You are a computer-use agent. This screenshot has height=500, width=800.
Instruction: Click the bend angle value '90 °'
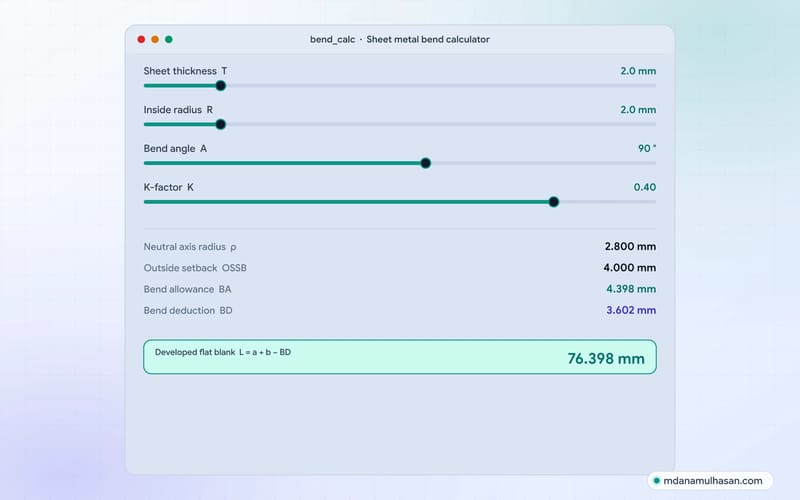[646, 148]
